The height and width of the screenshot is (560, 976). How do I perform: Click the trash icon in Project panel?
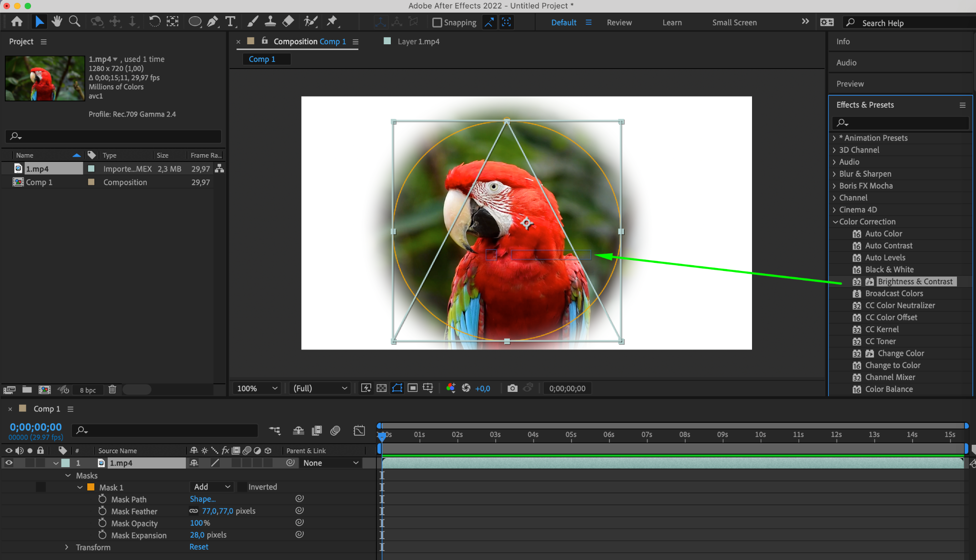(x=112, y=390)
